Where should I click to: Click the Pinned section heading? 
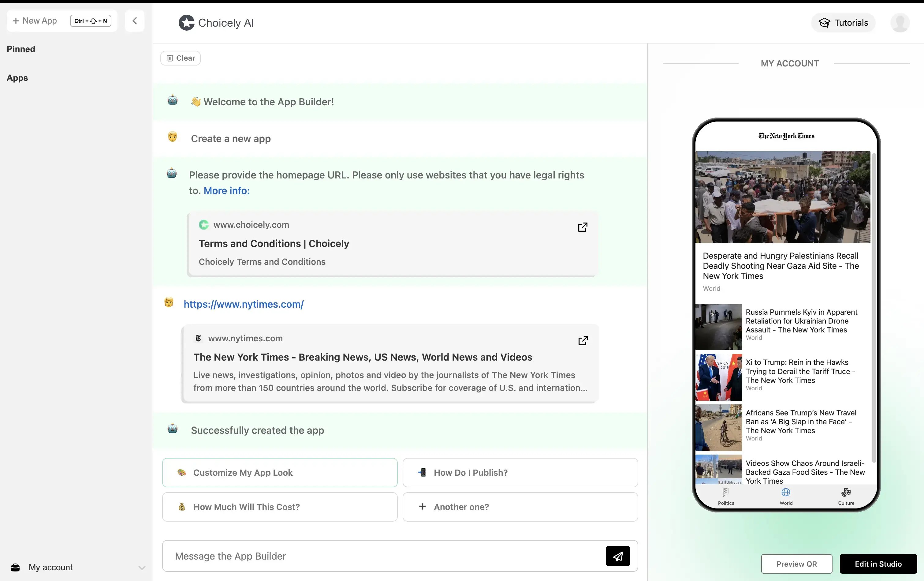click(x=21, y=49)
